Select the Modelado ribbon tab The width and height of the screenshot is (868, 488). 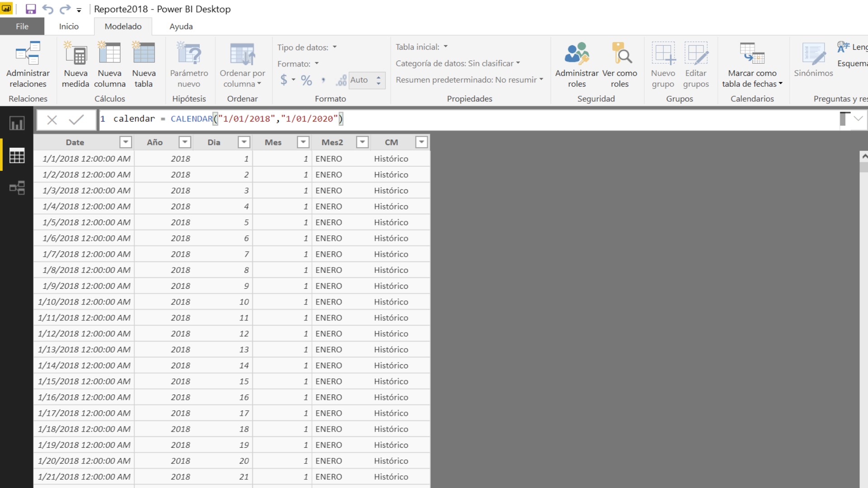click(123, 26)
